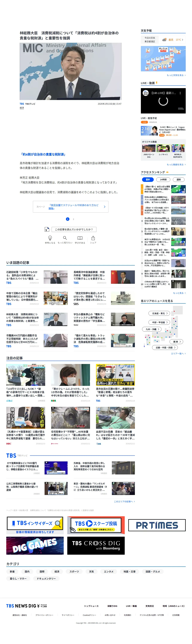Click the 経済 tag under the article
The width and height of the screenshot is (192, 644).
pos(22,108)
